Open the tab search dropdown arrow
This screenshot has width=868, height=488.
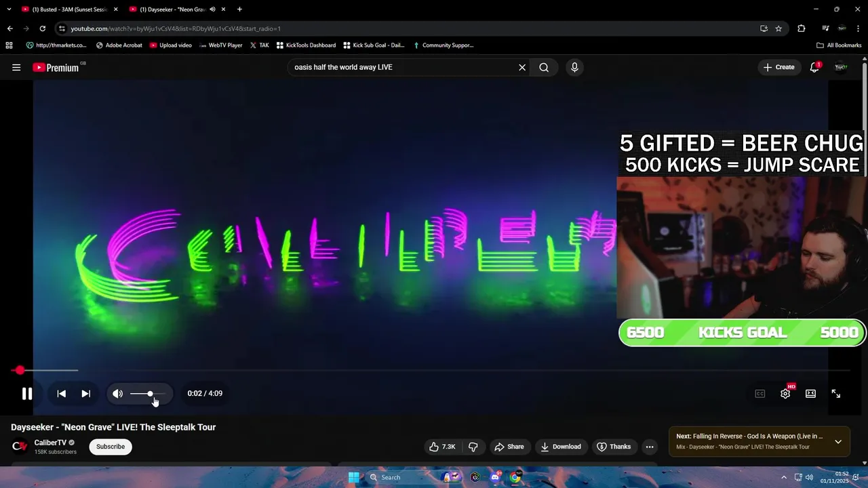pyautogui.click(x=9, y=9)
